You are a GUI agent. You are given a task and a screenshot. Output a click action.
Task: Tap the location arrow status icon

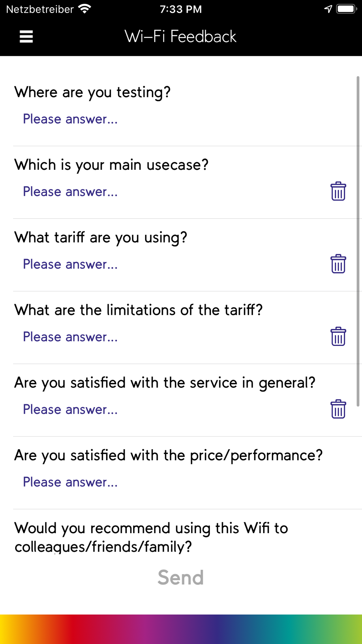click(x=328, y=9)
